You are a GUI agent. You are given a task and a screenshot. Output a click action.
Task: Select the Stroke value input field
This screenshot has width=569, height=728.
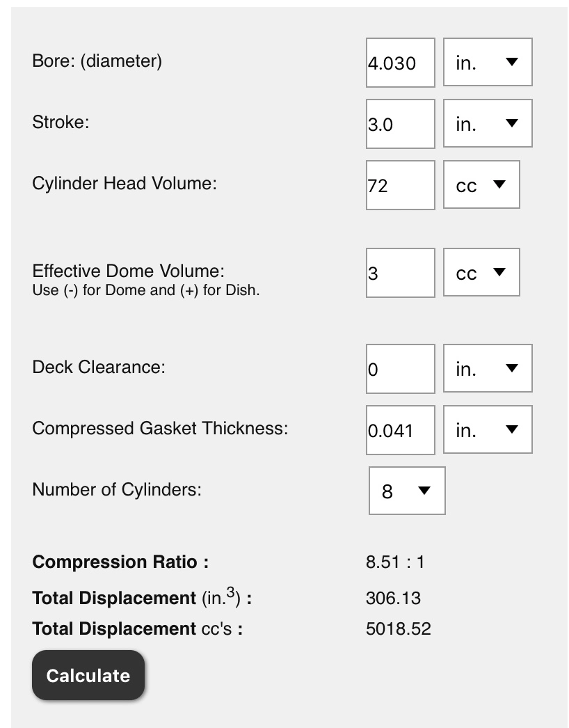coord(401,124)
